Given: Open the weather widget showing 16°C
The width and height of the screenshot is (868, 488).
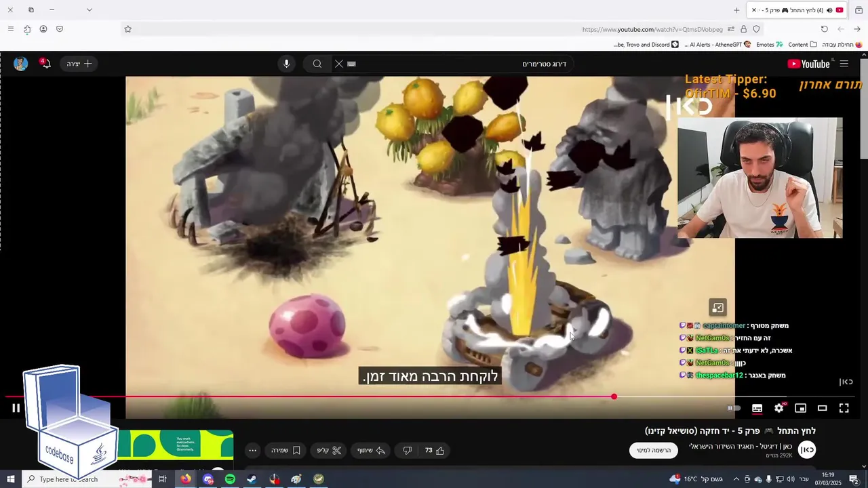Looking at the screenshot, I should 696,479.
